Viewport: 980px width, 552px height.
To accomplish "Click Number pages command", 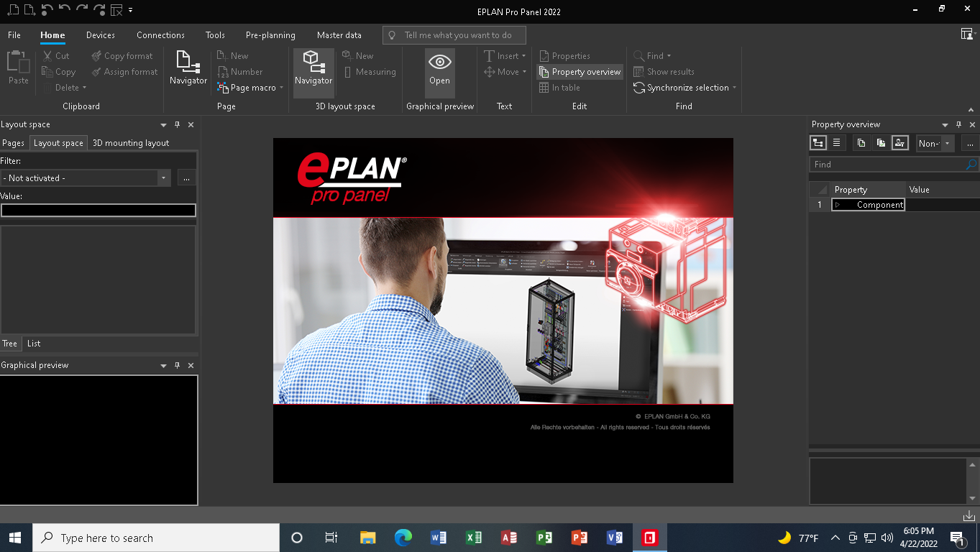I will pyautogui.click(x=240, y=72).
